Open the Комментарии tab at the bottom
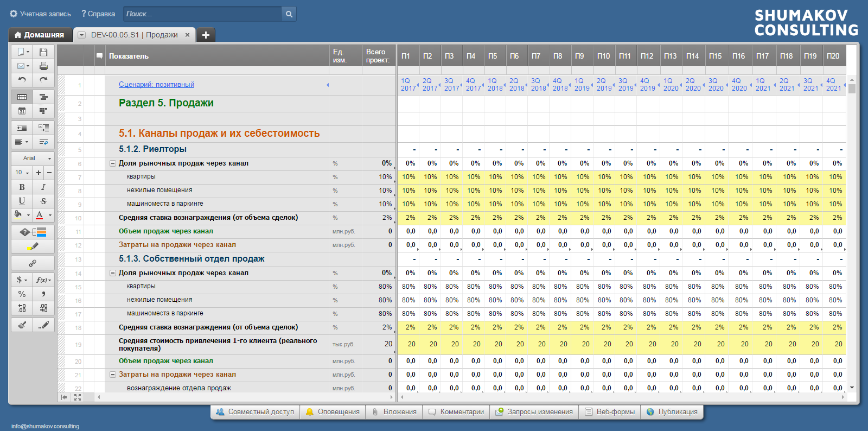Screen dimensions: 868x431 456,412
